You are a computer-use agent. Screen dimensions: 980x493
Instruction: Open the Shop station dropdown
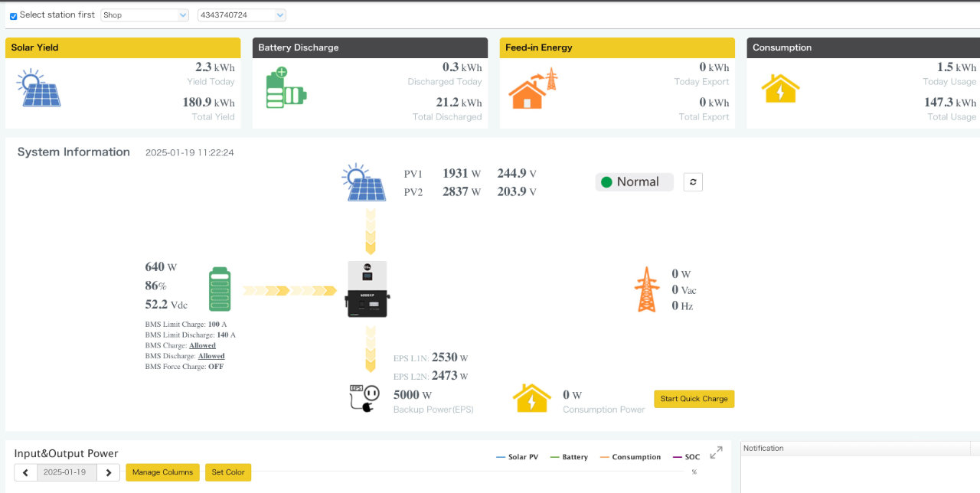tap(144, 15)
